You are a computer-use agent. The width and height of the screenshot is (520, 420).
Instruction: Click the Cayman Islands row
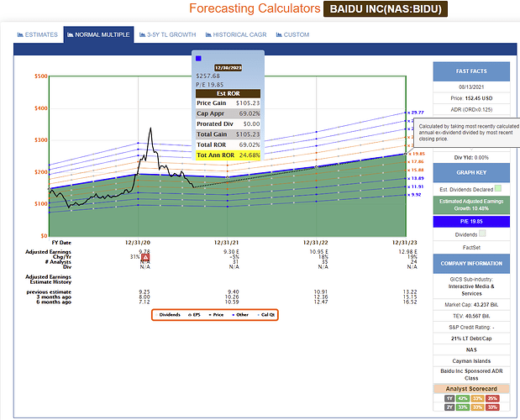[471, 361]
